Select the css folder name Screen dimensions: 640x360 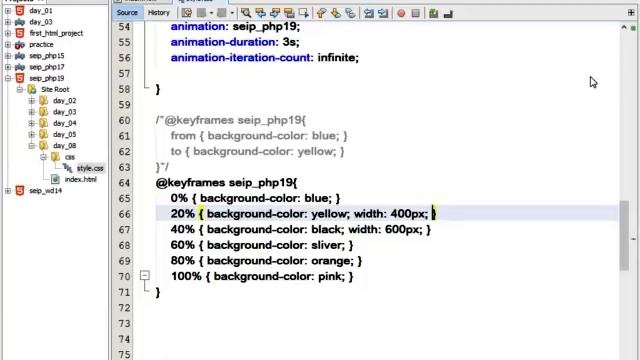(70, 157)
